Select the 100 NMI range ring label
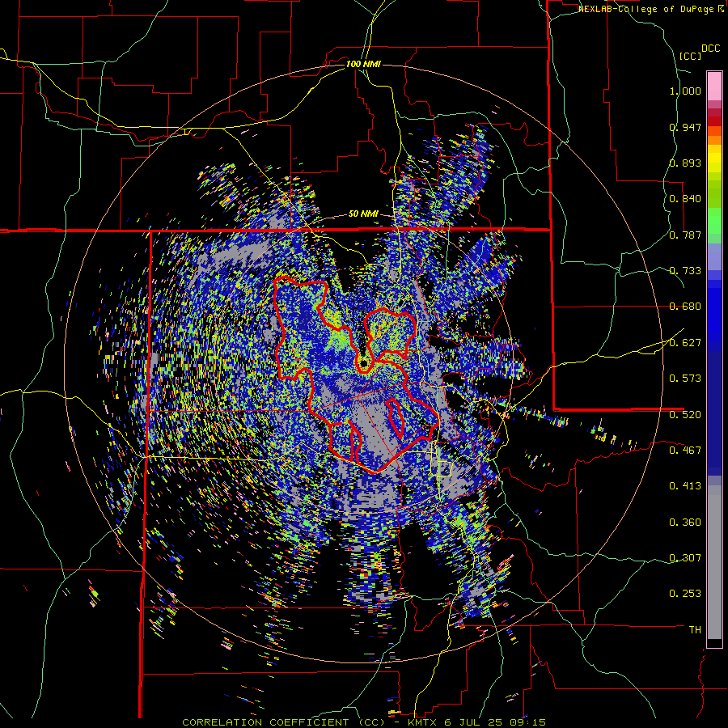 (x=363, y=64)
